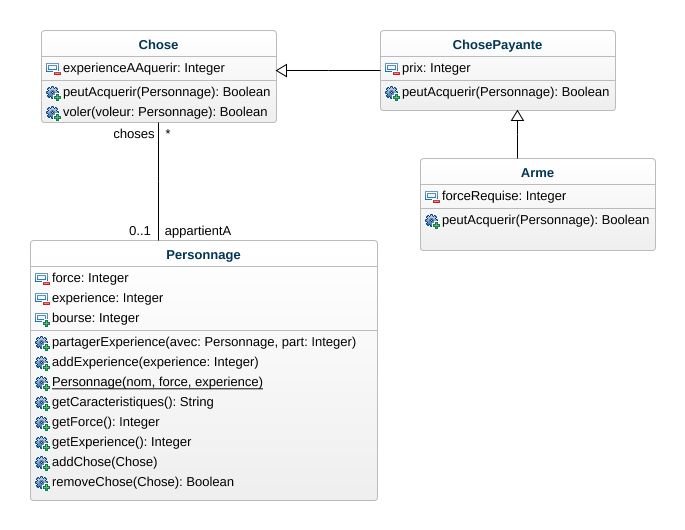Click the partagerExperience method icon
Viewport: 685px width, 530px height.
pyautogui.click(x=42, y=342)
